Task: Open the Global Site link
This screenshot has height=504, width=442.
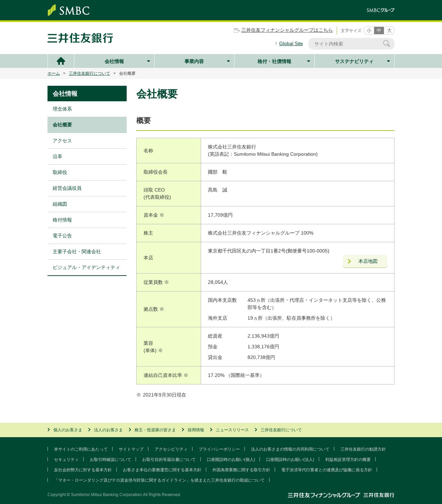Action: [291, 44]
